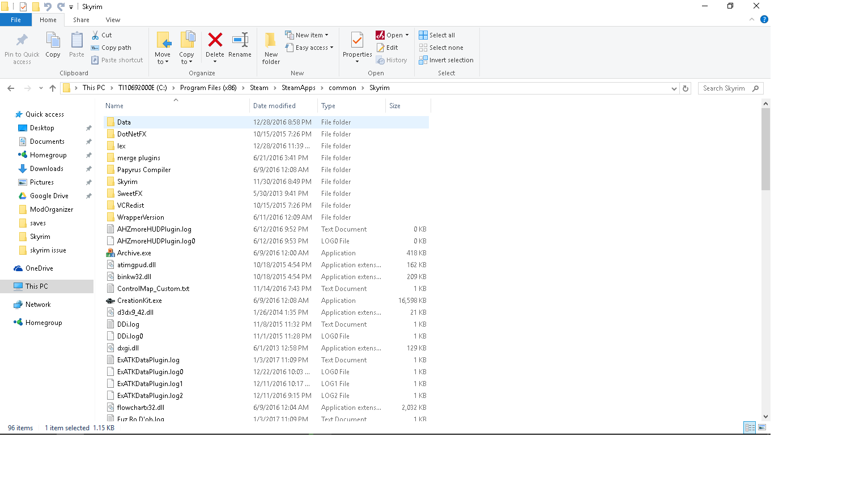The image size is (868, 488).
Task: Select Network in navigation pane
Action: (38, 305)
